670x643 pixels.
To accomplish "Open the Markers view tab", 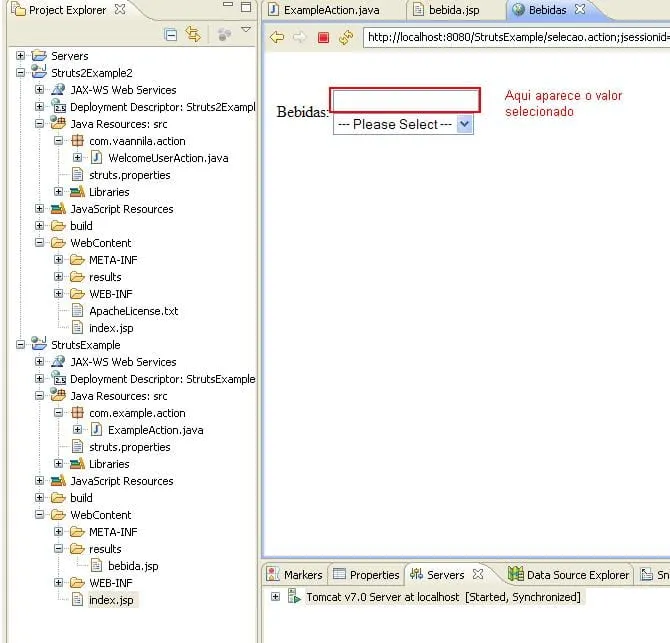I will click(x=294, y=575).
